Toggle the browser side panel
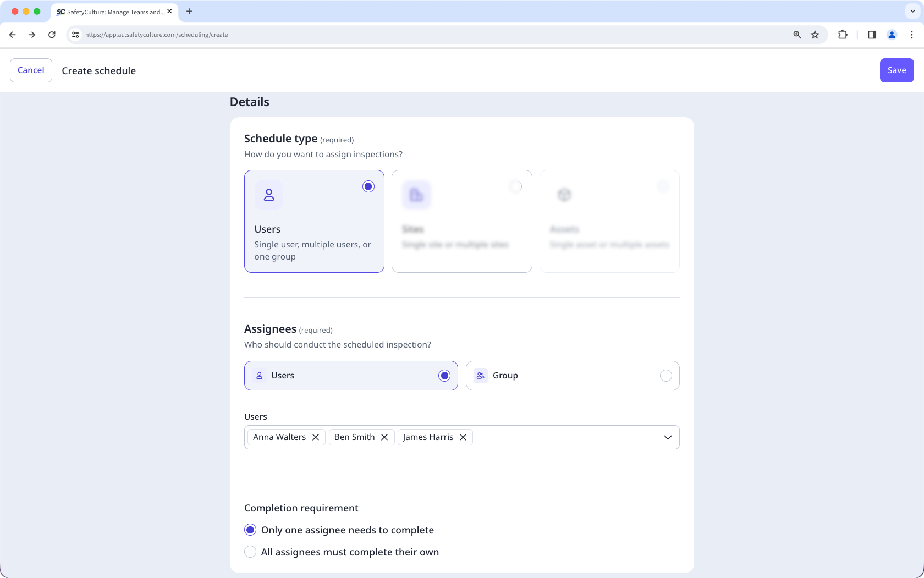 pos(872,35)
